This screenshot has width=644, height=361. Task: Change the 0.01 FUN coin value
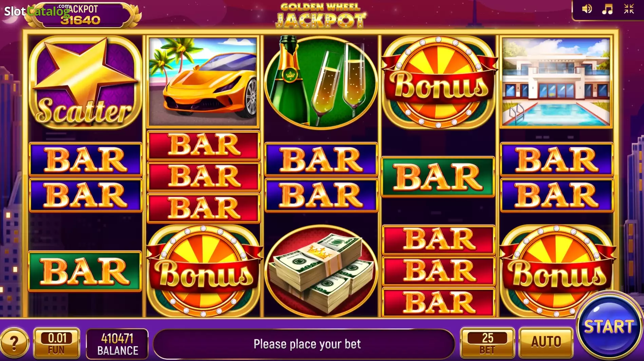[57, 343]
